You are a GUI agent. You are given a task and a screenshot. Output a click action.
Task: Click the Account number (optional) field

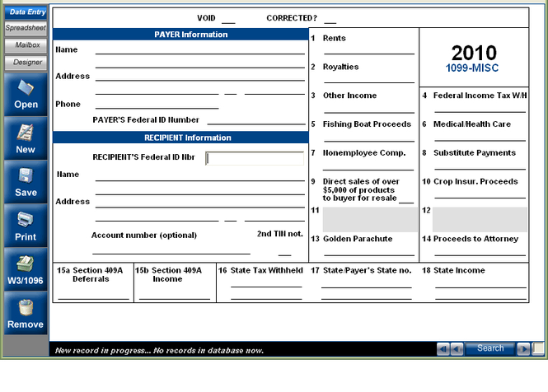(x=171, y=250)
